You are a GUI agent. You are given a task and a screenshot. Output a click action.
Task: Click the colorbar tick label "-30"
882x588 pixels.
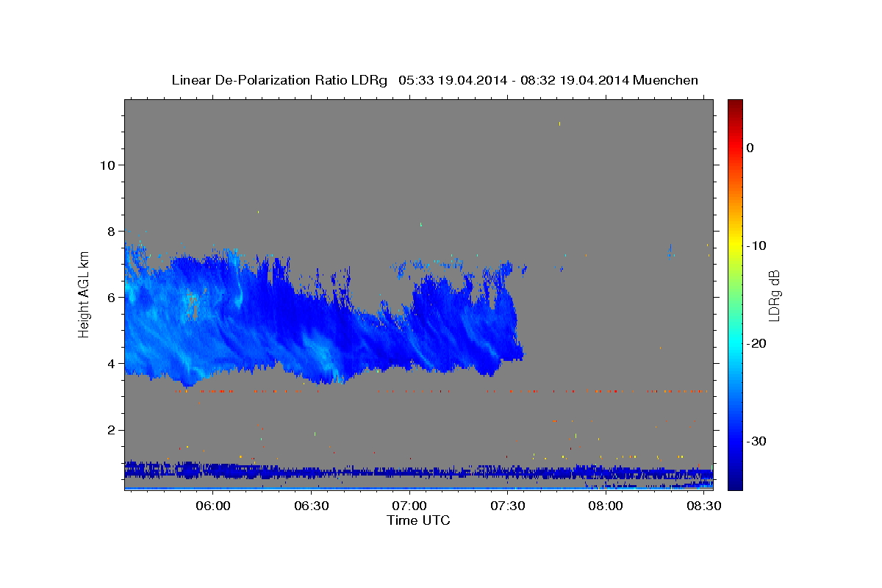coord(757,441)
